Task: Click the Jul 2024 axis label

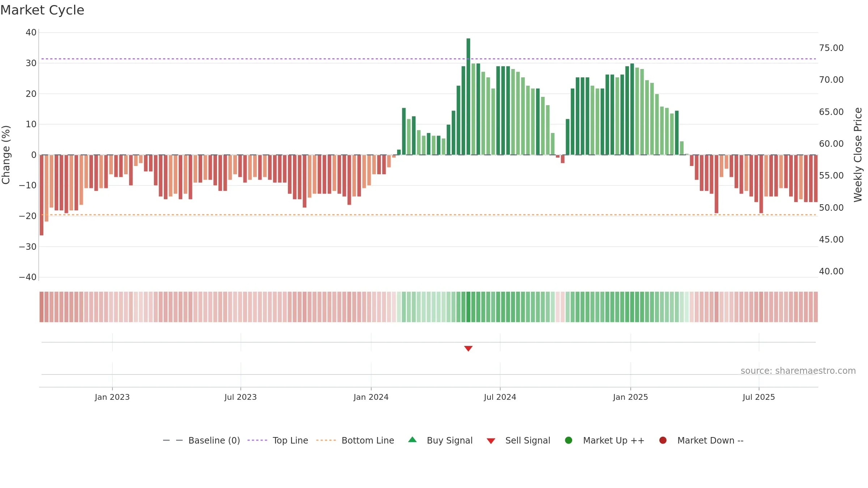Action: point(500,397)
